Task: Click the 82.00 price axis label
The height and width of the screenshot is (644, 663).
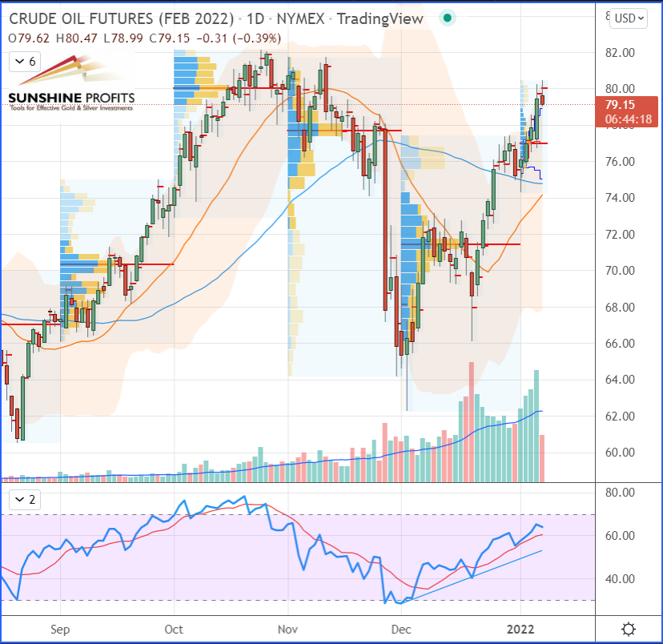Action: (620, 53)
